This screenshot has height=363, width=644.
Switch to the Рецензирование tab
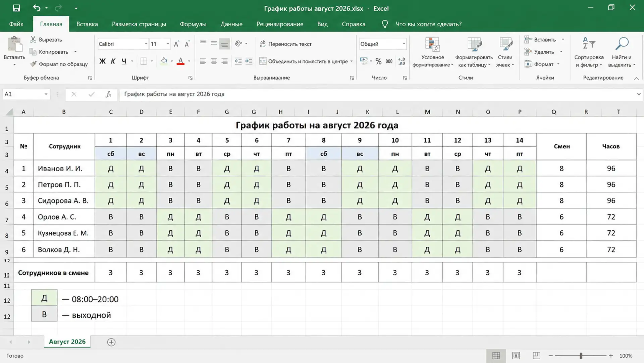[x=280, y=24]
